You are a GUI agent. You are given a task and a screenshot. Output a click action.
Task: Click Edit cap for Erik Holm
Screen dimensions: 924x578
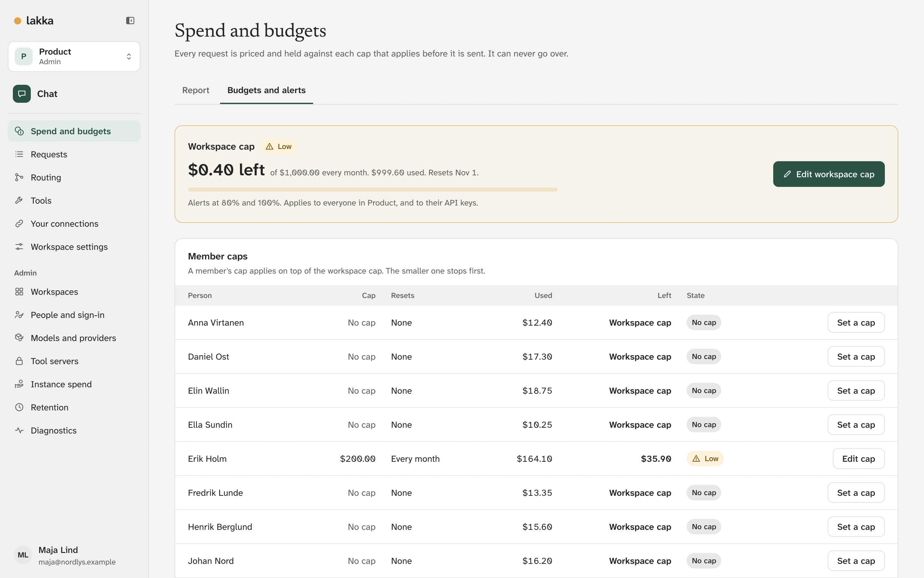click(858, 459)
